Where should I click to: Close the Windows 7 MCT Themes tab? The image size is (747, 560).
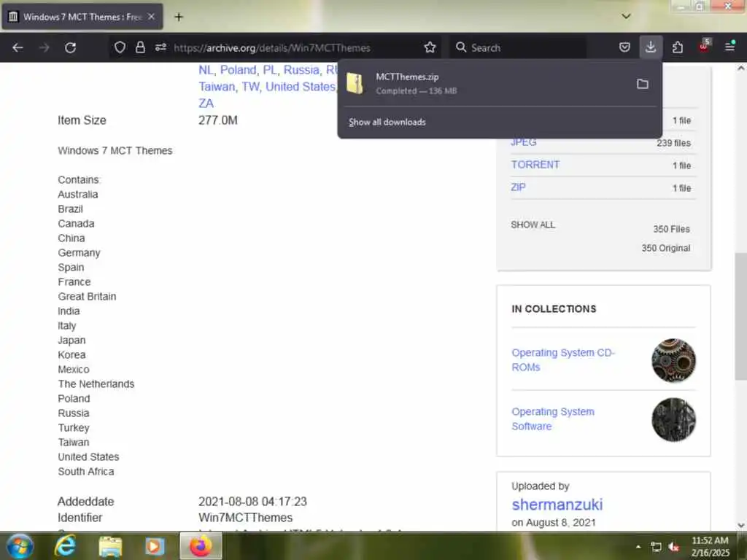pos(151,17)
